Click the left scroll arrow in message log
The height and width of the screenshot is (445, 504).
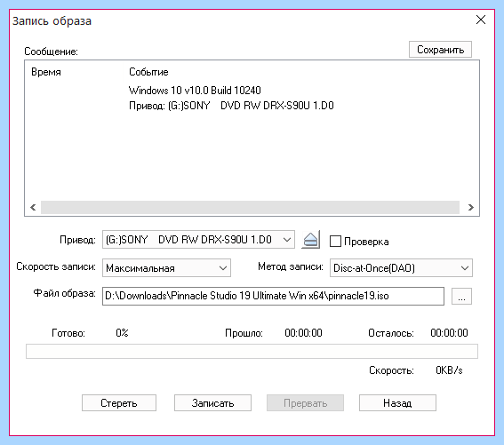click(x=33, y=207)
